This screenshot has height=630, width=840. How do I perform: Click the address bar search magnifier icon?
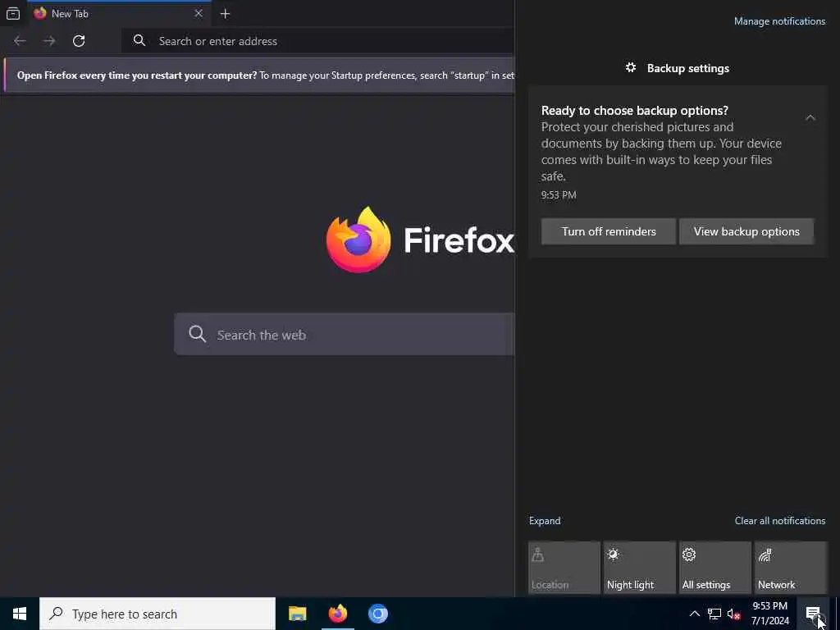(139, 41)
